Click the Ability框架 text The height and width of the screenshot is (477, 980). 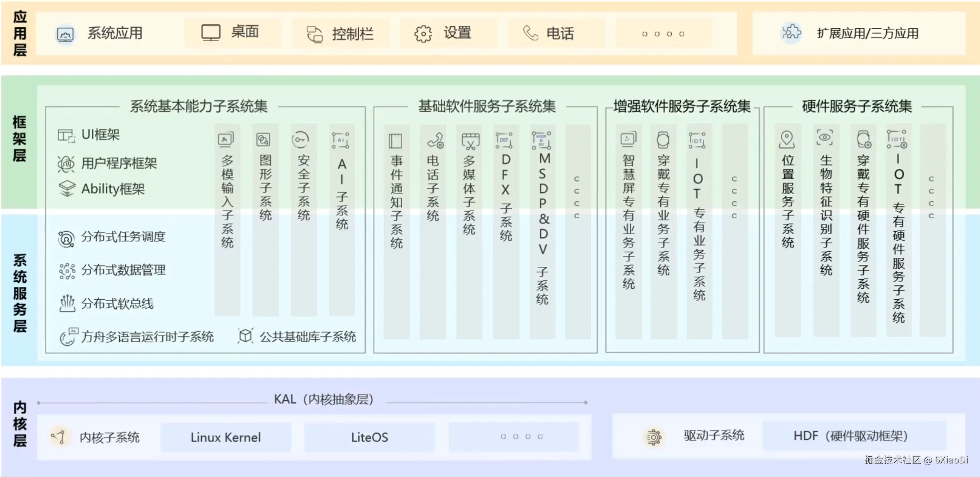(113, 189)
